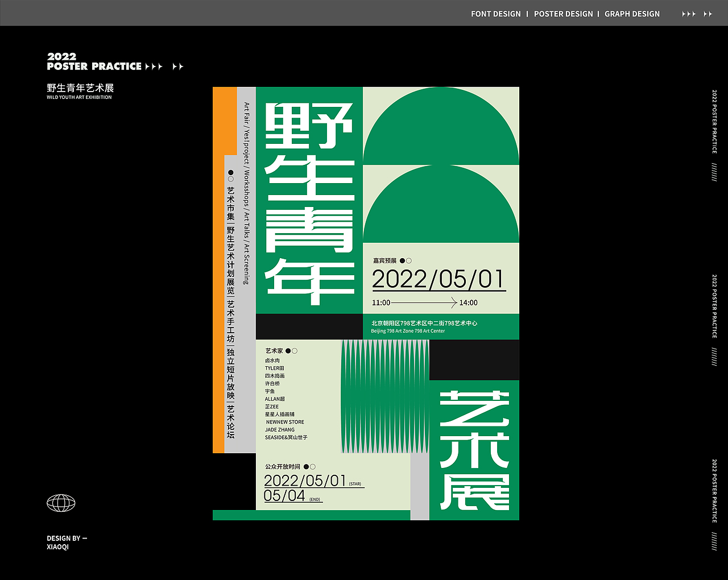728x580 pixels.
Task: Click artist name JADE ZHANG
Action: click(x=280, y=430)
